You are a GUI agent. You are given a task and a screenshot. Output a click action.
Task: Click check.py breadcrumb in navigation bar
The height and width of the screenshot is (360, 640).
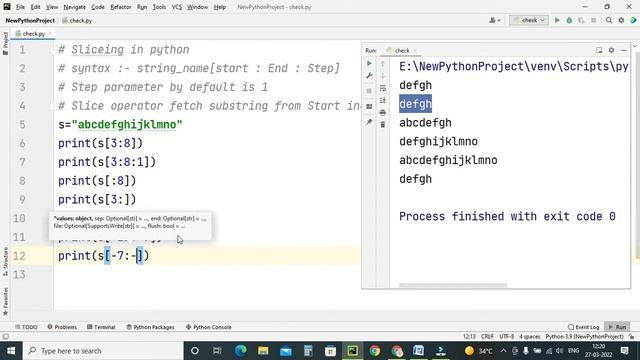(77, 20)
